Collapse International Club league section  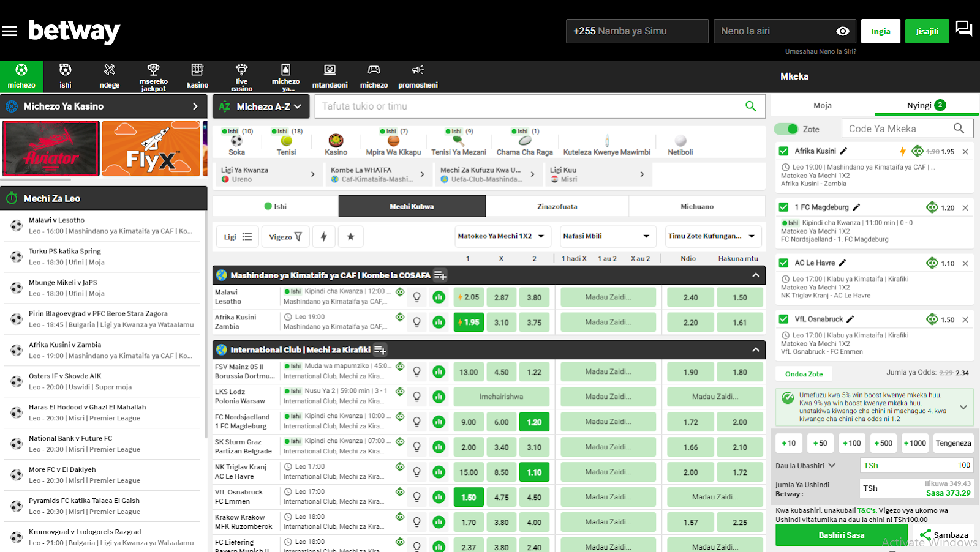pos(756,350)
